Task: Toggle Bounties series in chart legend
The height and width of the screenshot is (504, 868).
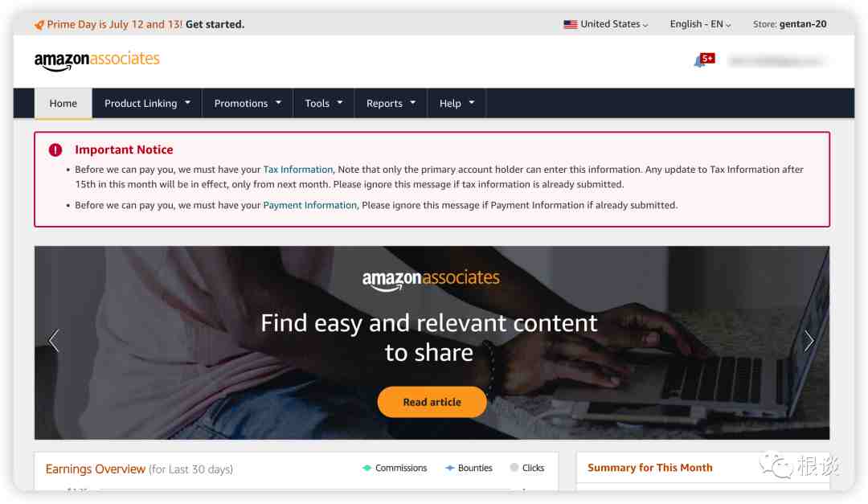Action: coord(469,468)
